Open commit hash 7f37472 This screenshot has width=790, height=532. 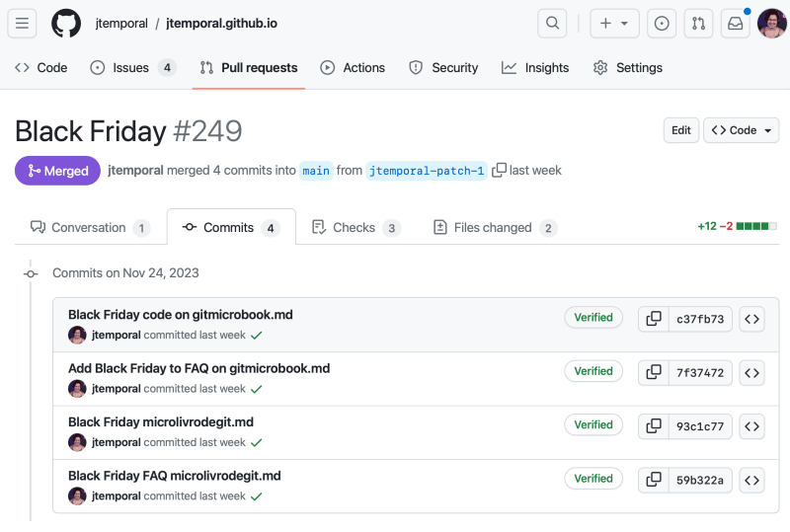pos(700,373)
